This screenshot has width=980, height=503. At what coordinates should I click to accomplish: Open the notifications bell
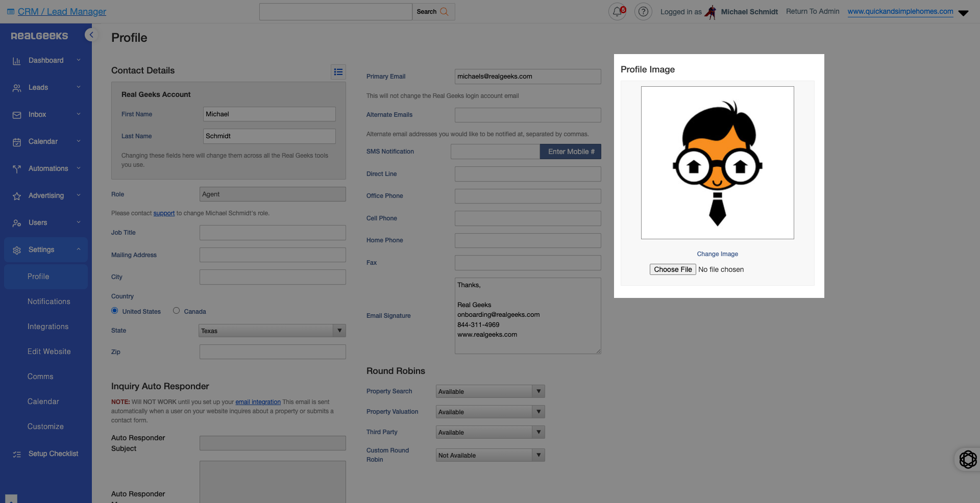617,11
